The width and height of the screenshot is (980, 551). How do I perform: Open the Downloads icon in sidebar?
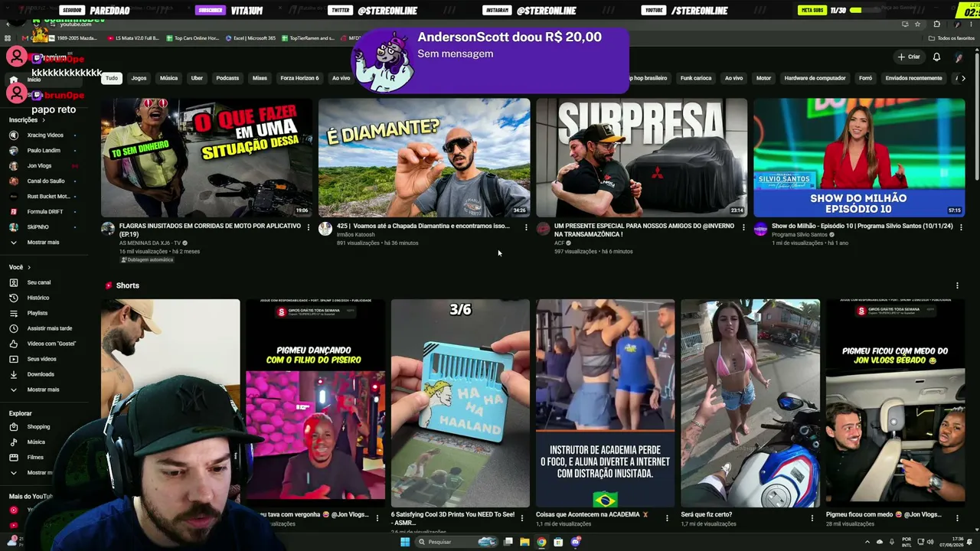13,374
